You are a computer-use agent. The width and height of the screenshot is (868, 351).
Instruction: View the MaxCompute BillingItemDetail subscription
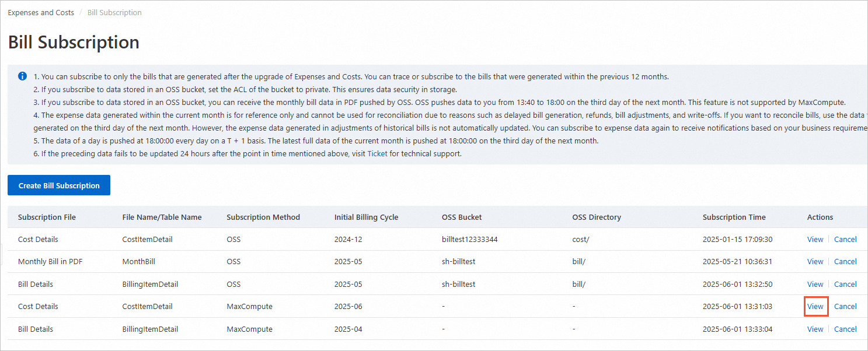(x=815, y=329)
